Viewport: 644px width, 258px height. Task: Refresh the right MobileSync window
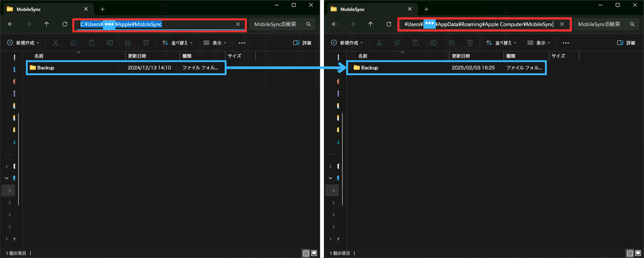(388, 24)
